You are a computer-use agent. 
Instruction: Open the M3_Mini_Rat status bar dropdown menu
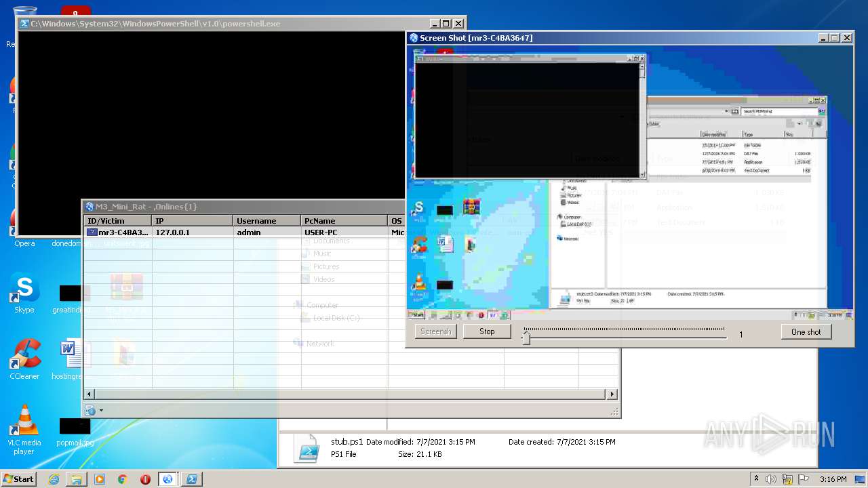[x=102, y=410]
